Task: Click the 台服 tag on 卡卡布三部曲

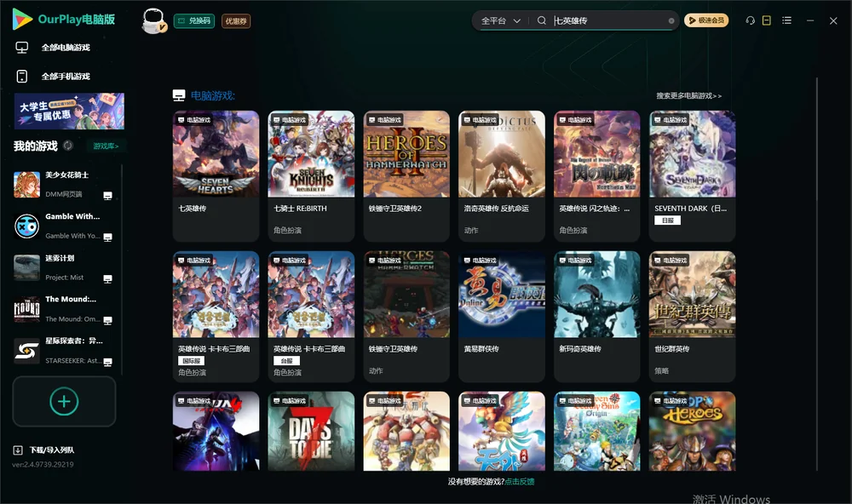Action: point(286,361)
